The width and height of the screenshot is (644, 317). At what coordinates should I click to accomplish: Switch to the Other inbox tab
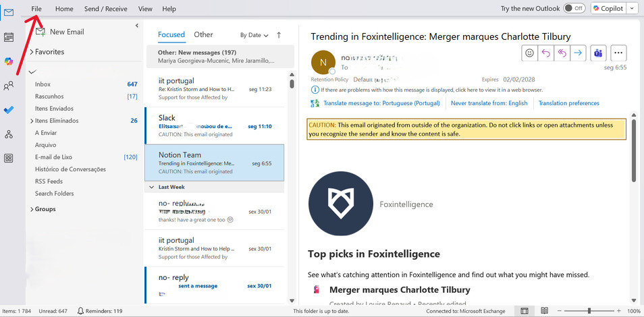pyautogui.click(x=203, y=34)
